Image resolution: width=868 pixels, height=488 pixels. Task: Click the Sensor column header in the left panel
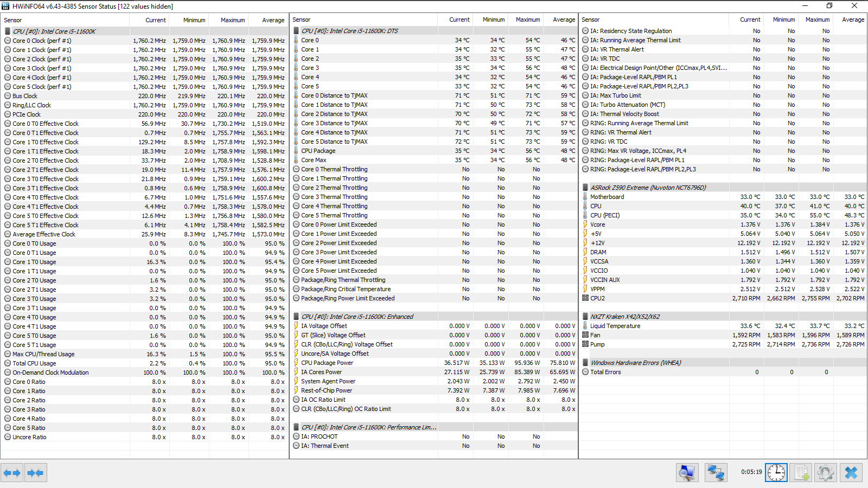65,20
